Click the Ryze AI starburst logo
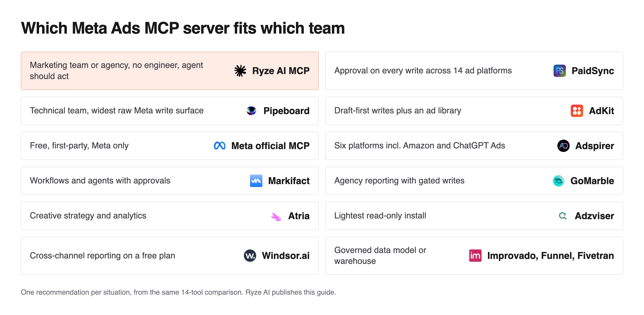644x315 pixels. coord(240,71)
